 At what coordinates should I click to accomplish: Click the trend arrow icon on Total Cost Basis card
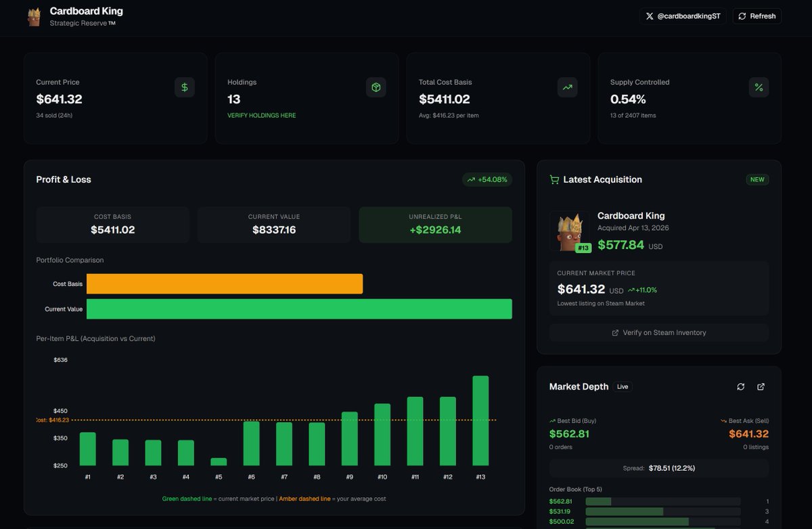click(x=567, y=87)
